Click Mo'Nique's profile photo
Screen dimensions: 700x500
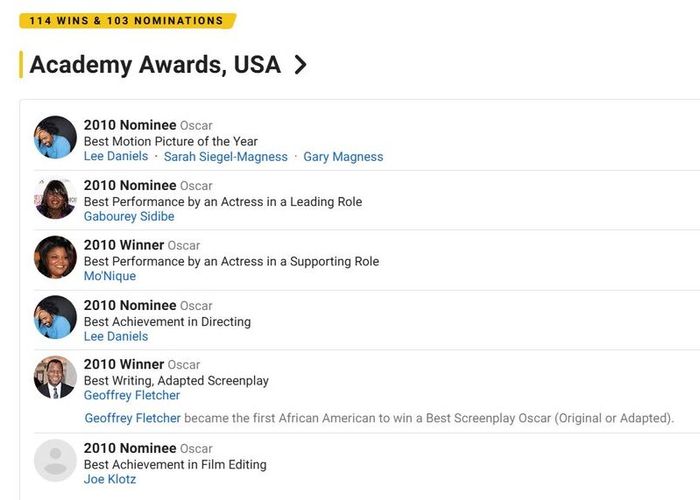pyautogui.click(x=55, y=258)
